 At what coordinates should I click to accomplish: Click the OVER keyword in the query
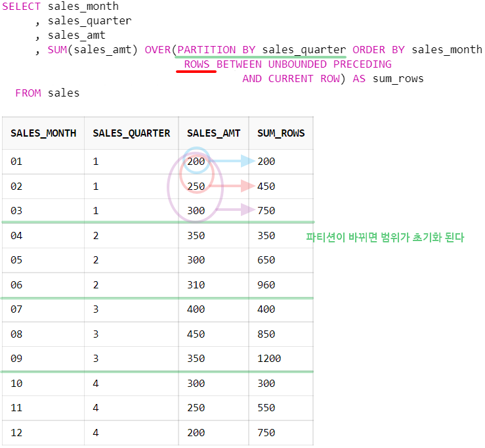(158, 49)
